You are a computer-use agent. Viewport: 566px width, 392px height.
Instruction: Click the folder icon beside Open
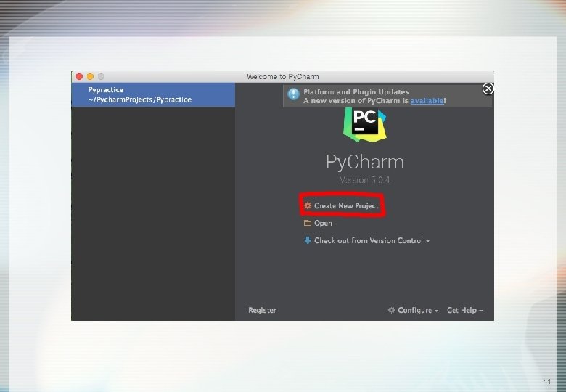click(x=308, y=223)
